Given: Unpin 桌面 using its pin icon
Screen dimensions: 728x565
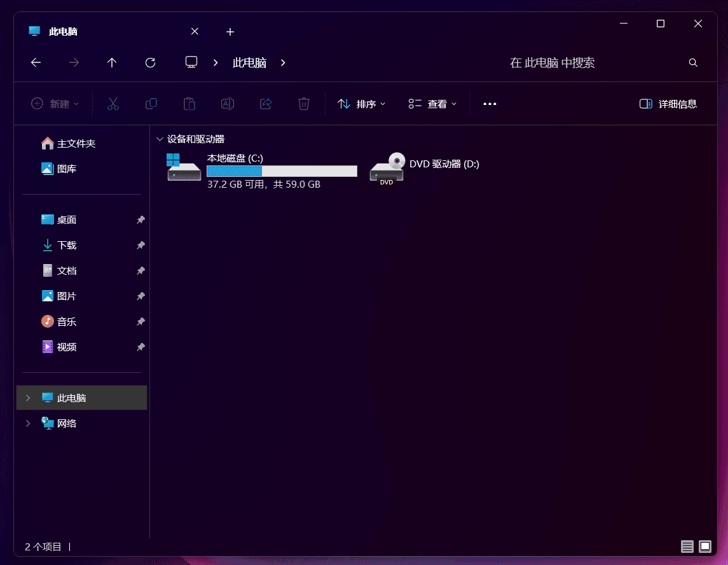Looking at the screenshot, I should [141, 220].
